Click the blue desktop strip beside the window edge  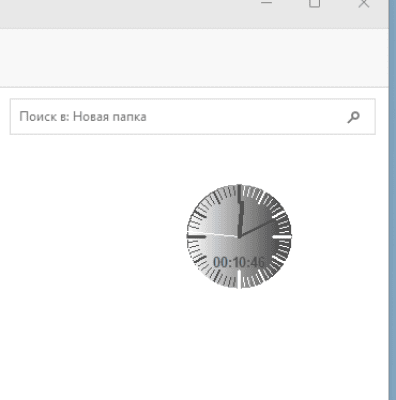393,200
